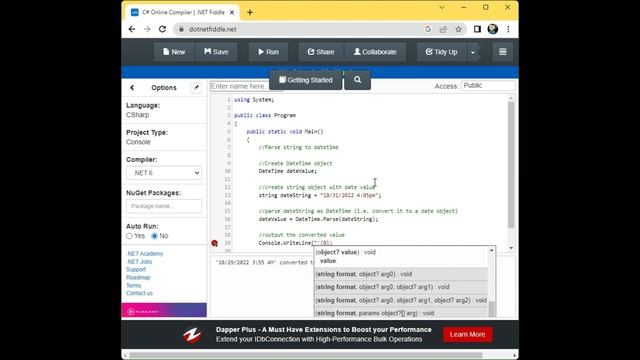Screen dimensions: 640x360
Task: Go back in browser history
Action: [131, 29]
